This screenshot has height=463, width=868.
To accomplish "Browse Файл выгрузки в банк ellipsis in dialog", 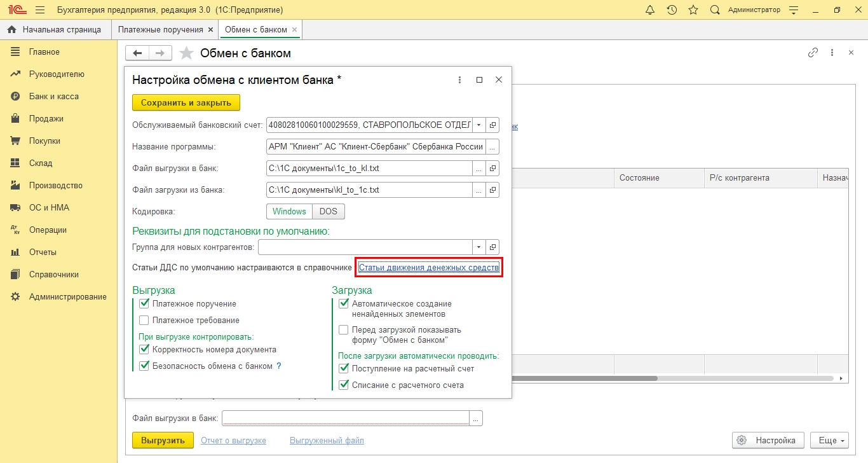I will point(479,168).
